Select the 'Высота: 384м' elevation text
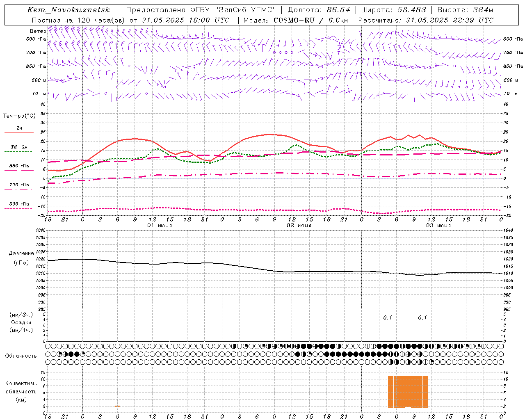The width and height of the screenshot is (525, 420). [465, 10]
